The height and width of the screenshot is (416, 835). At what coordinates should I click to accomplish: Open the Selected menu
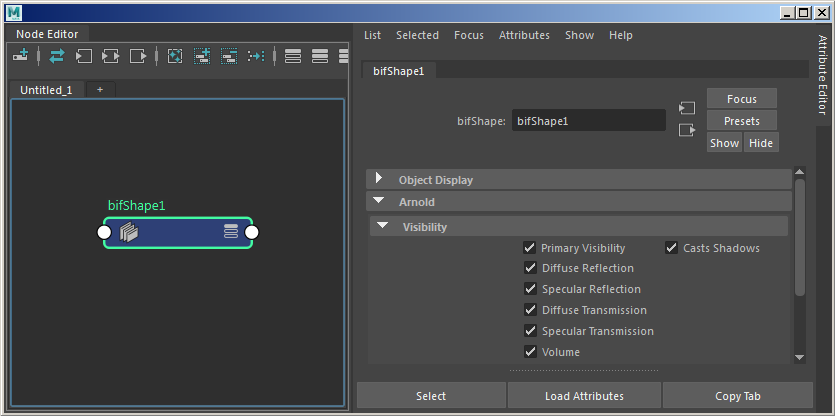(x=417, y=35)
